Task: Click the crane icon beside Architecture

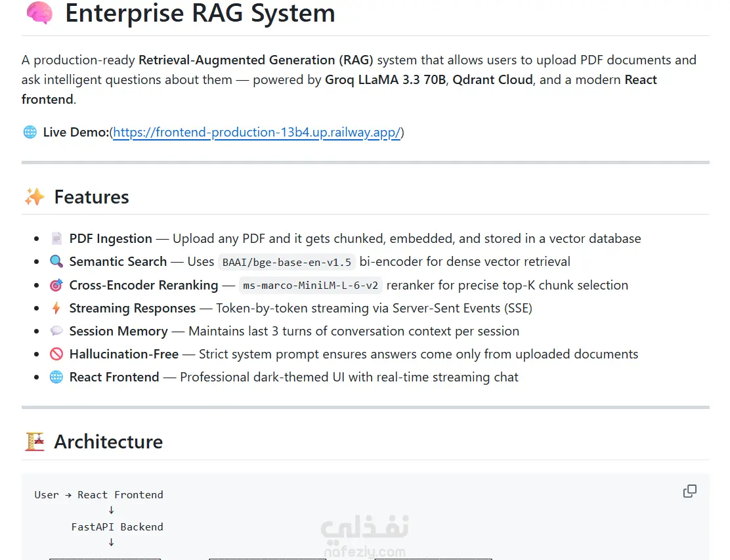Action: click(x=35, y=442)
